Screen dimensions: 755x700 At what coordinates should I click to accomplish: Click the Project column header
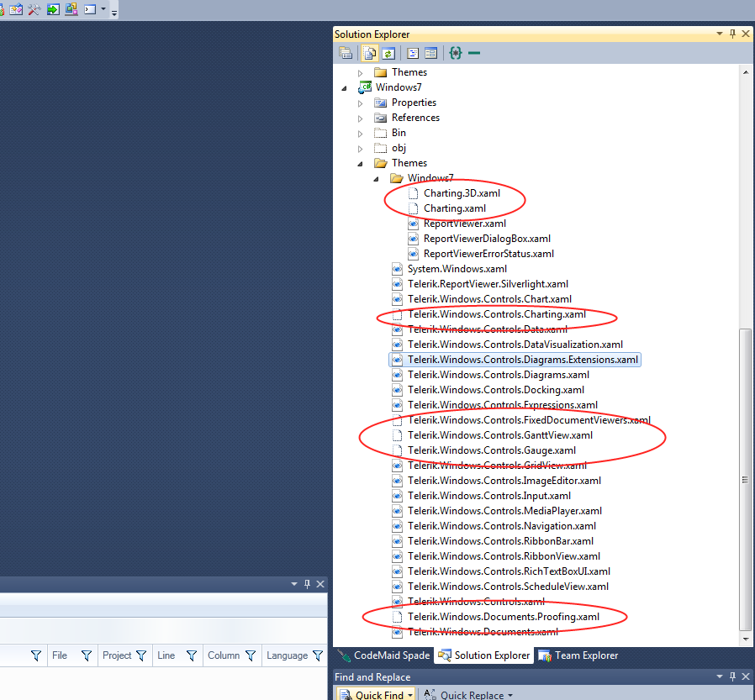117,655
